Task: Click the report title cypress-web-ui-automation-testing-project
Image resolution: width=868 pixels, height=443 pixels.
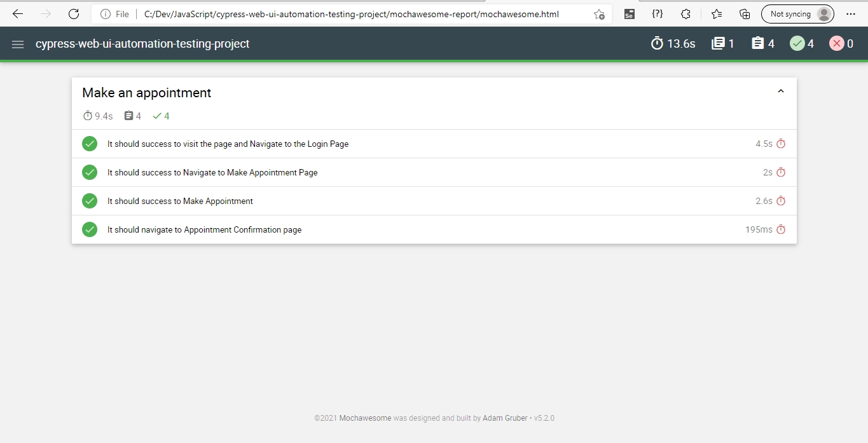Action: pyautogui.click(x=142, y=44)
